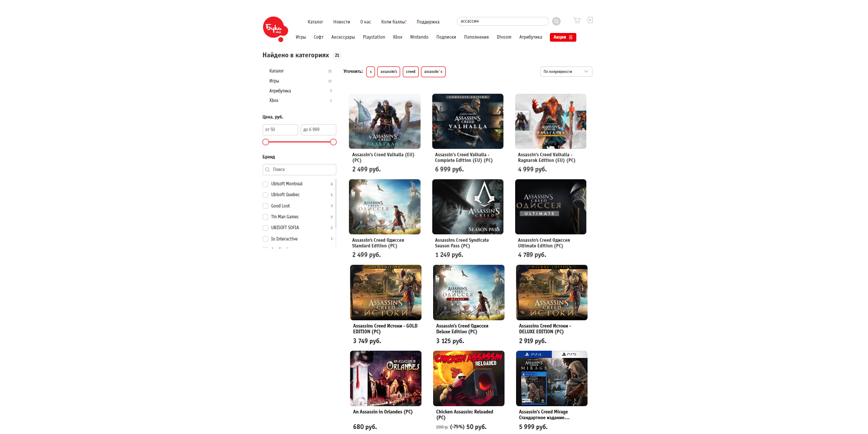Open Assassin's Creed Valhalla (EU) (PC) link
Image resolution: width=868 pixels, height=434 pixels.
pos(383,158)
